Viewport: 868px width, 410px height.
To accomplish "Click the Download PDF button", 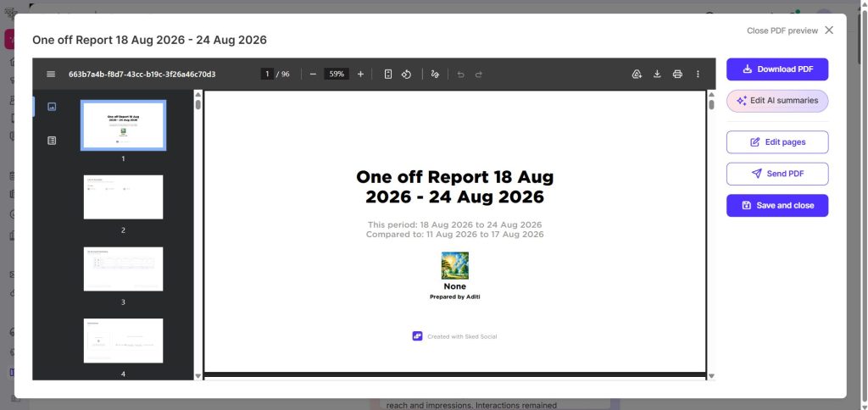I will 777,69.
